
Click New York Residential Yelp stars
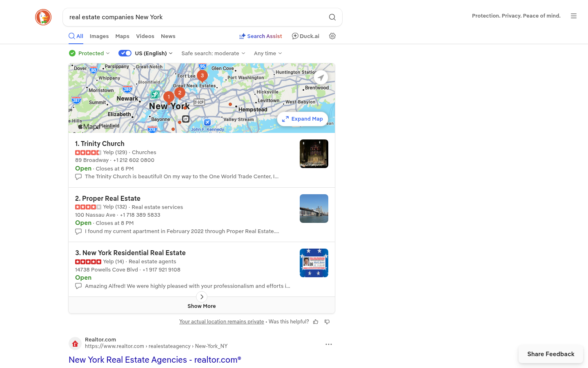88,262
